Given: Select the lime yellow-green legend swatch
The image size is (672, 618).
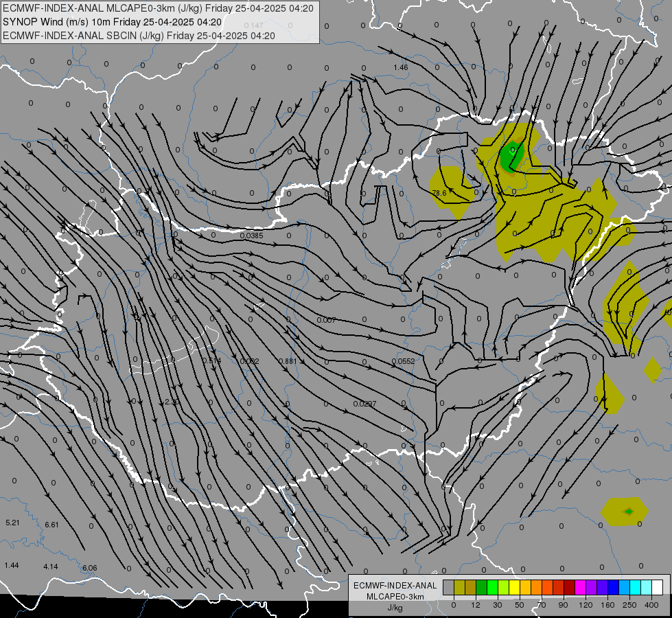Looking at the screenshot, I should pos(504,587).
